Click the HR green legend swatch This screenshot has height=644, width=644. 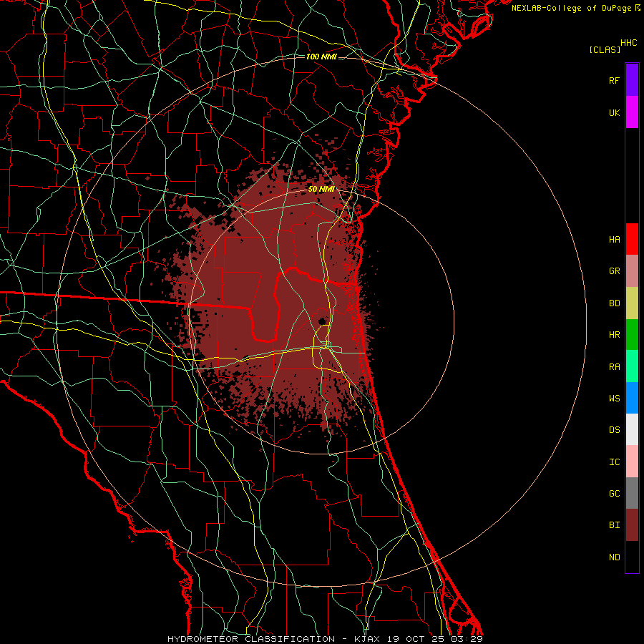point(632,335)
